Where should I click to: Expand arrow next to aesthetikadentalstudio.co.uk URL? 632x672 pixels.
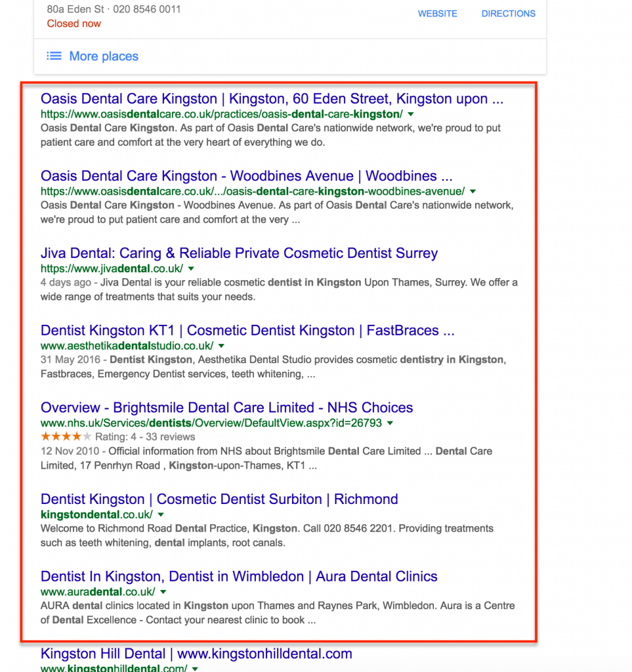(222, 345)
